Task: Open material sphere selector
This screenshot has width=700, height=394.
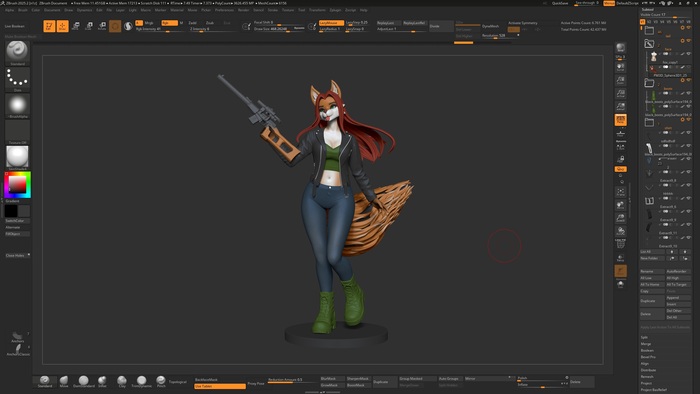Action: coord(17,158)
